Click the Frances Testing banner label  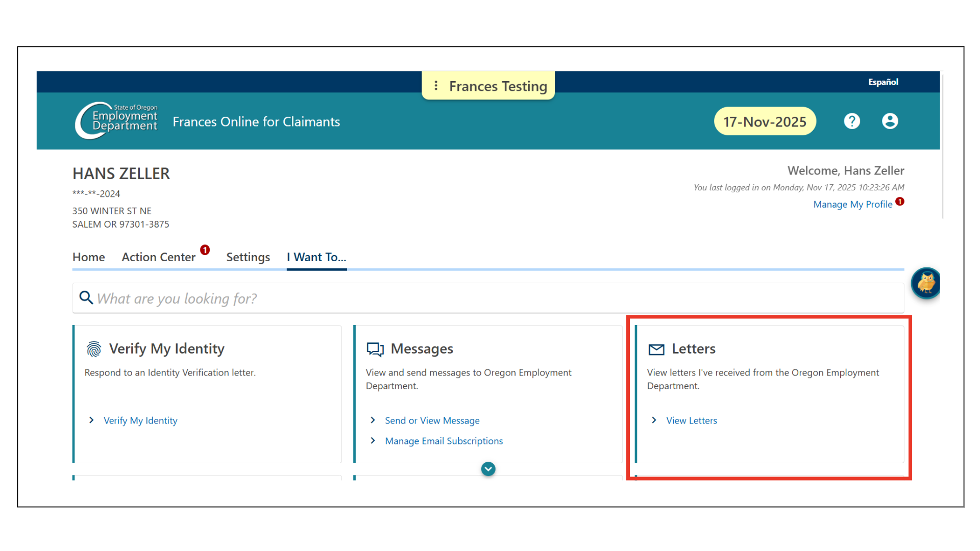coord(498,86)
